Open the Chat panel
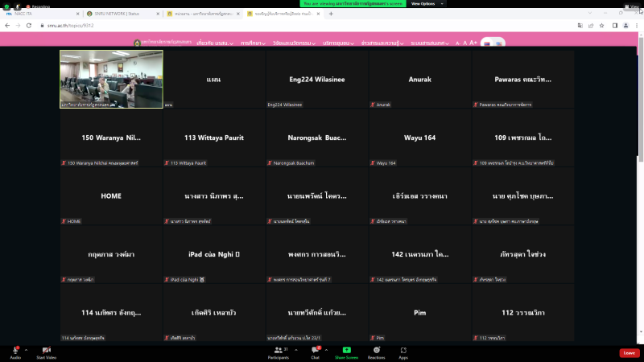This screenshot has width=644, height=362. click(315, 351)
